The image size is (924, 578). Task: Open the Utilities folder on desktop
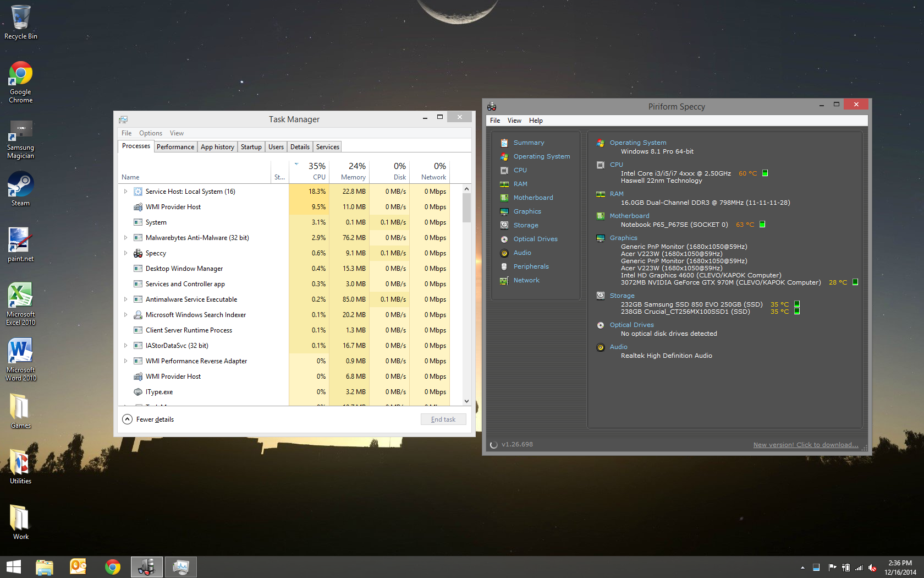21,467
